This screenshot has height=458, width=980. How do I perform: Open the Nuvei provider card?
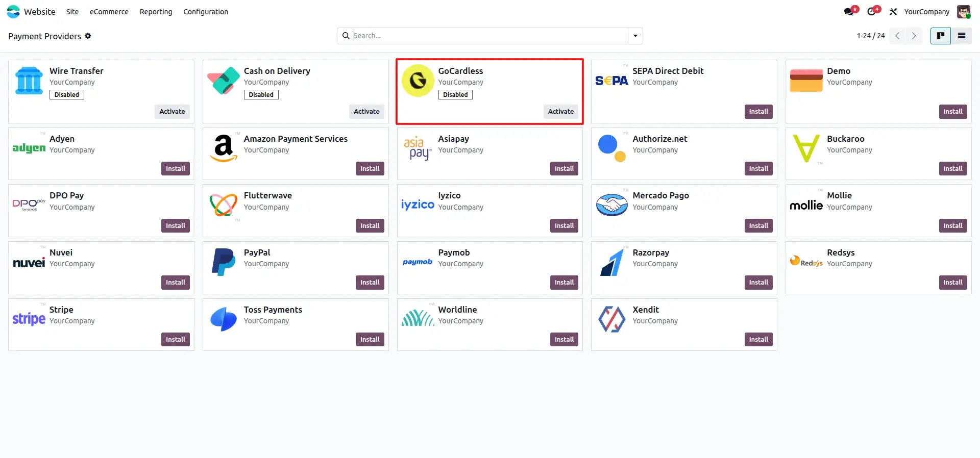pos(101,268)
